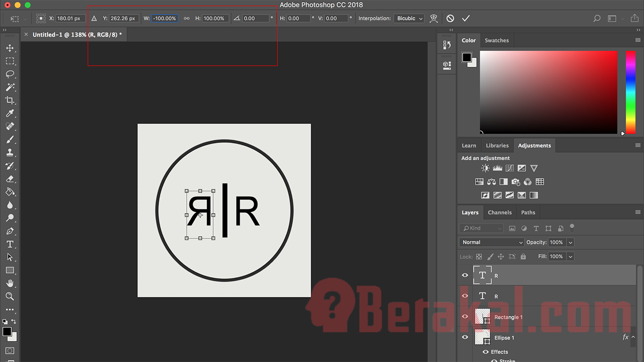Cancel the transform with the slashed circle
The image size is (644, 362).
click(x=450, y=18)
